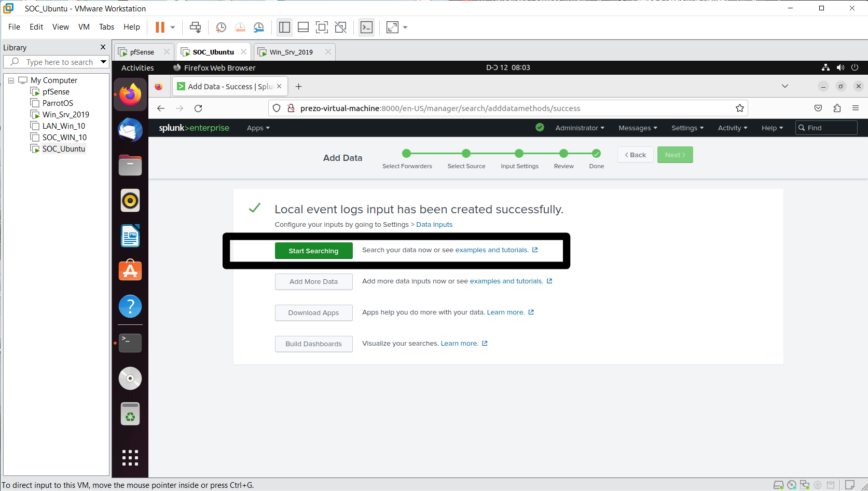Click the Firefox URL address bar
This screenshot has width=868, height=491.
(508, 108)
